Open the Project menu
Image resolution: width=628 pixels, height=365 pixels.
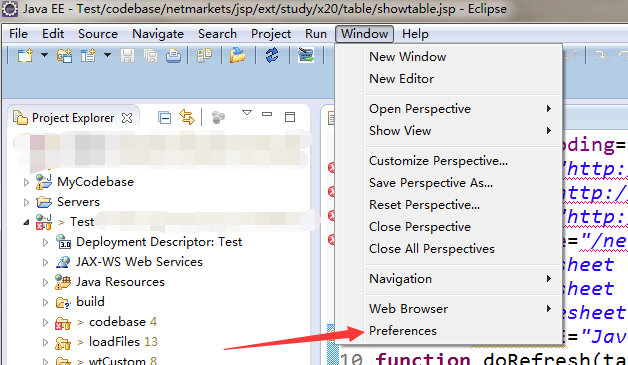(271, 34)
